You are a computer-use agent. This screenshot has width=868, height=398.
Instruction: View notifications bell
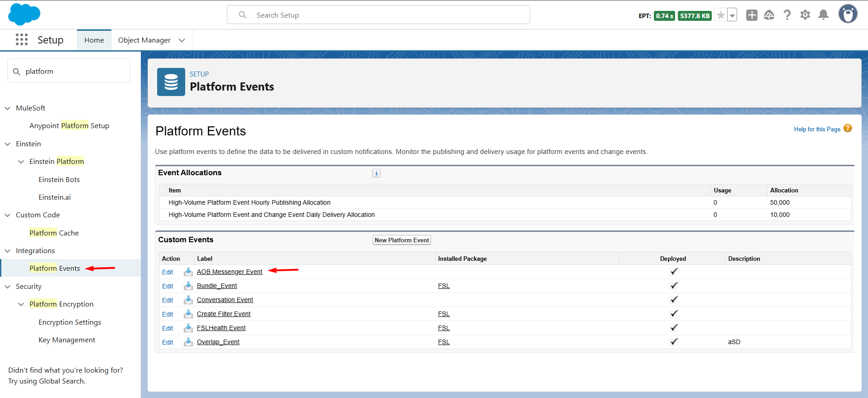pos(824,15)
